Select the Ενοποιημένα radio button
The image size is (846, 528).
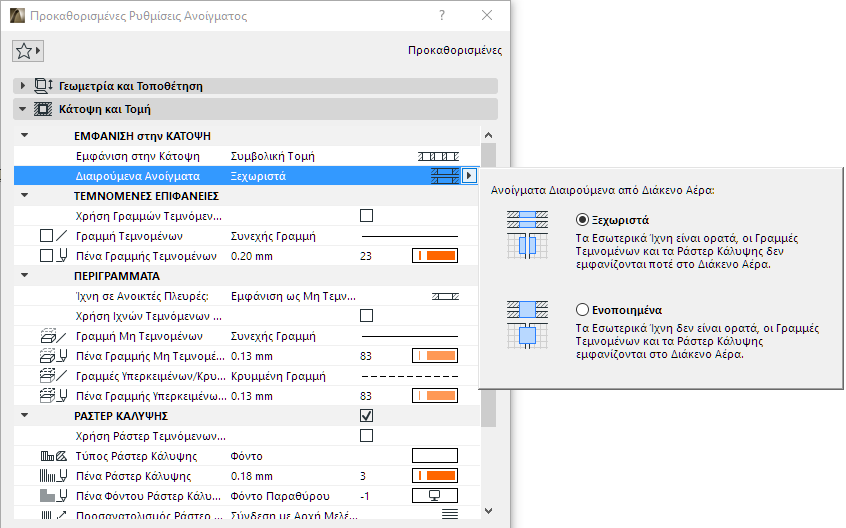582,310
